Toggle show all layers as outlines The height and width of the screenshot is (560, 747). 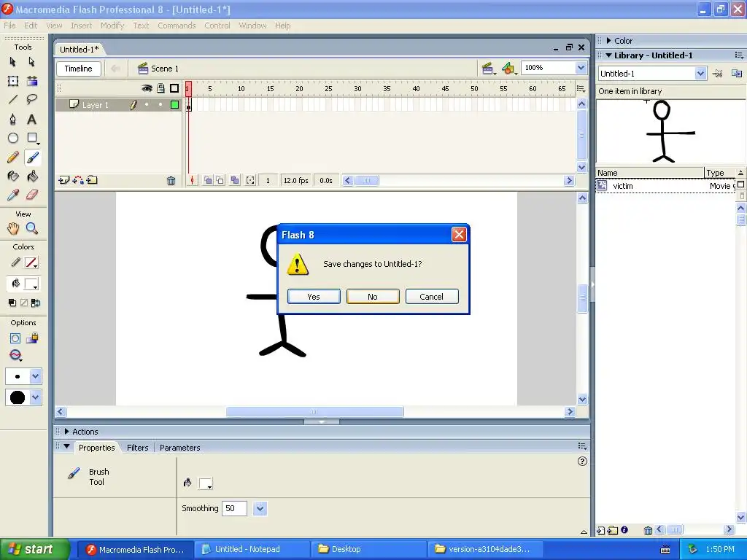174,88
